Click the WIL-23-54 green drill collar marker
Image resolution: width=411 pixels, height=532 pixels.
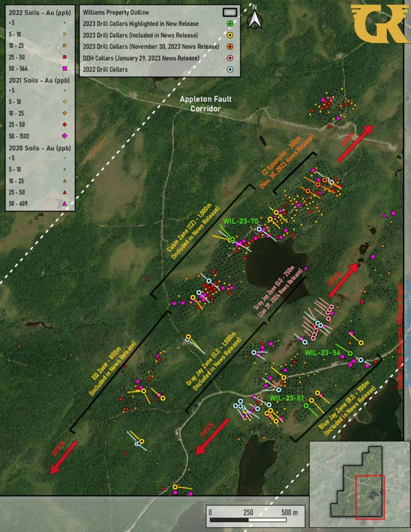click(x=350, y=353)
